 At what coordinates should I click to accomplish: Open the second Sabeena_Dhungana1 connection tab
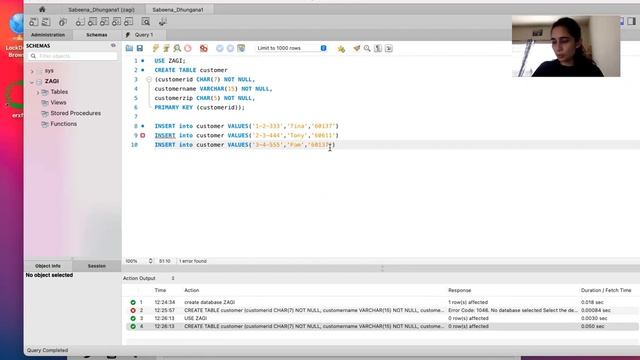[178, 9]
